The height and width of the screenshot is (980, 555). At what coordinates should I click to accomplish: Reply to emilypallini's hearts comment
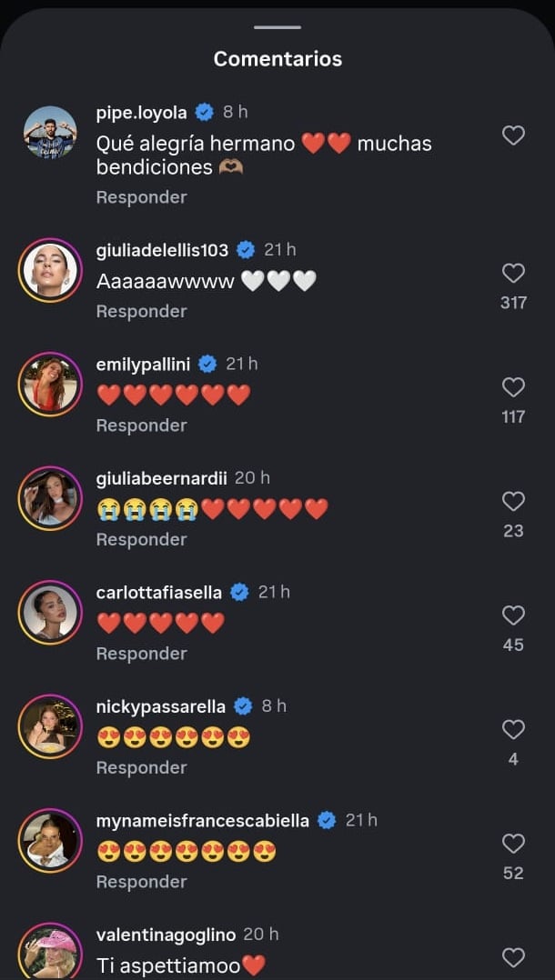pos(141,425)
